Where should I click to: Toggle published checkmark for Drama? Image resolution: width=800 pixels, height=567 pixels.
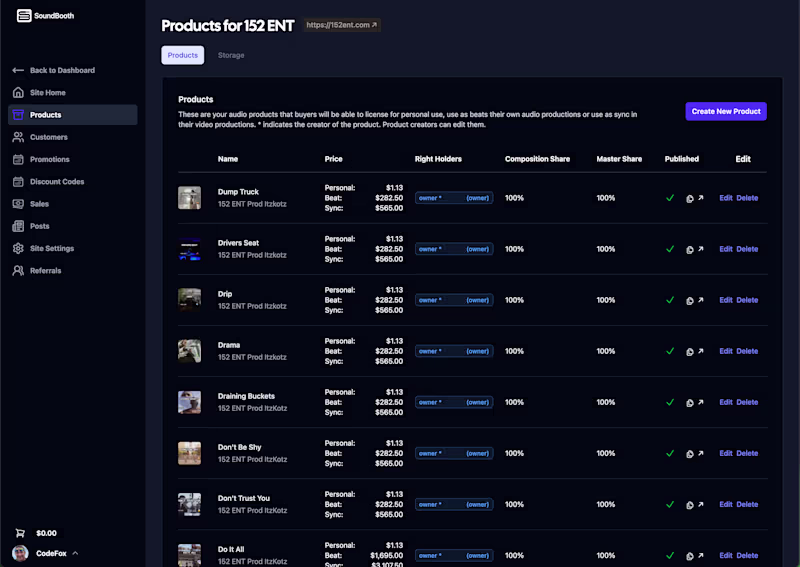coord(670,351)
